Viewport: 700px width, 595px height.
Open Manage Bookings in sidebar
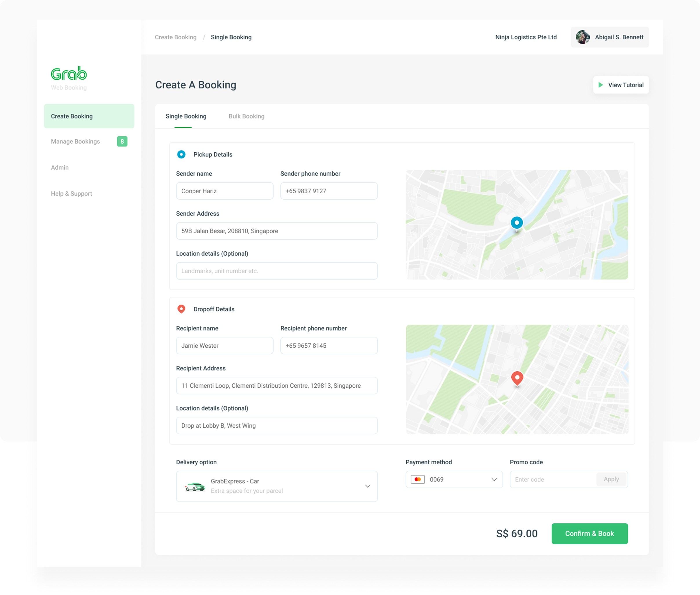point(75,141)
